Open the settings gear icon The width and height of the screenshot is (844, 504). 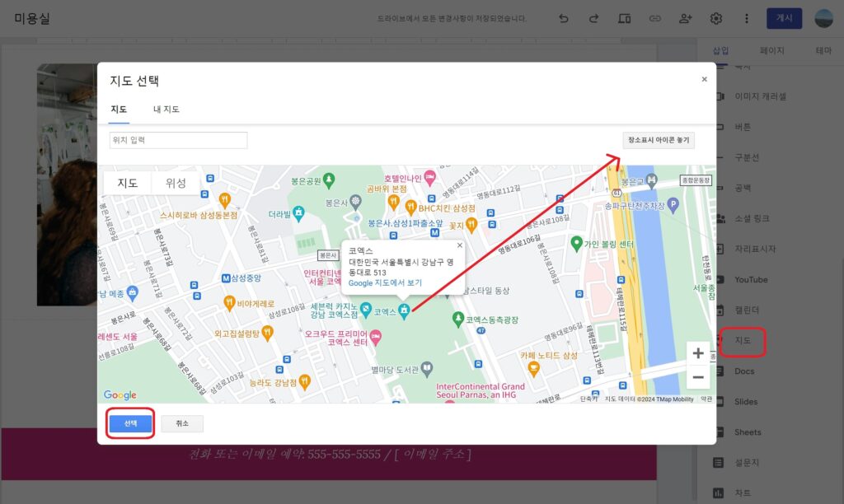pyautogui.click(x=716, y=18)
